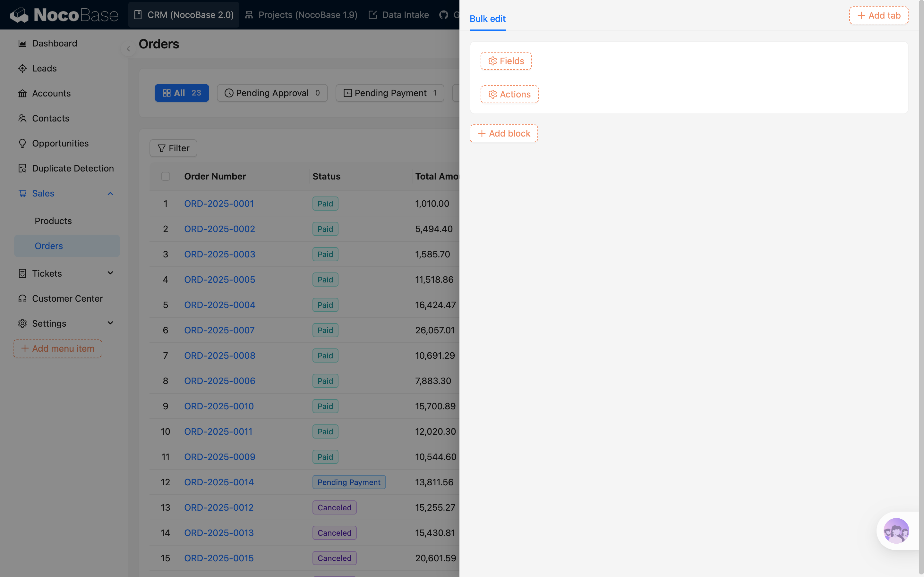Click the Opportunities lightbulb icon
The image size is (924, 577).
[x=22, y=144]
